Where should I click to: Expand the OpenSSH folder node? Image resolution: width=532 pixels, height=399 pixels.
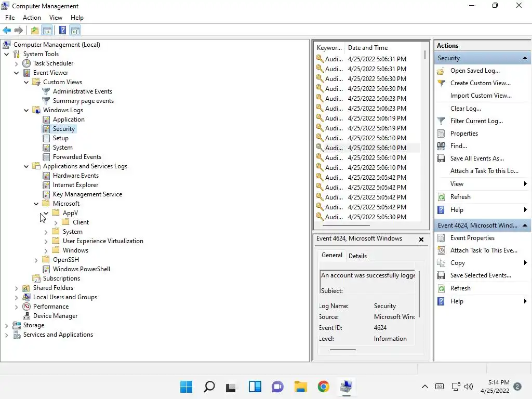tap(36, 260)
